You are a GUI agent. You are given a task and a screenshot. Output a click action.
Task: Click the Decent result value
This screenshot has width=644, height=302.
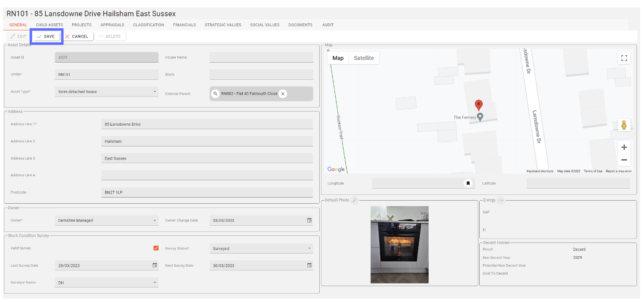[x=579, y=250]
